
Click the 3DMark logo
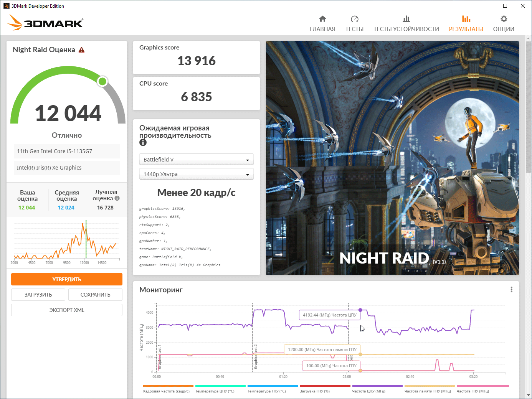[45, 23]
